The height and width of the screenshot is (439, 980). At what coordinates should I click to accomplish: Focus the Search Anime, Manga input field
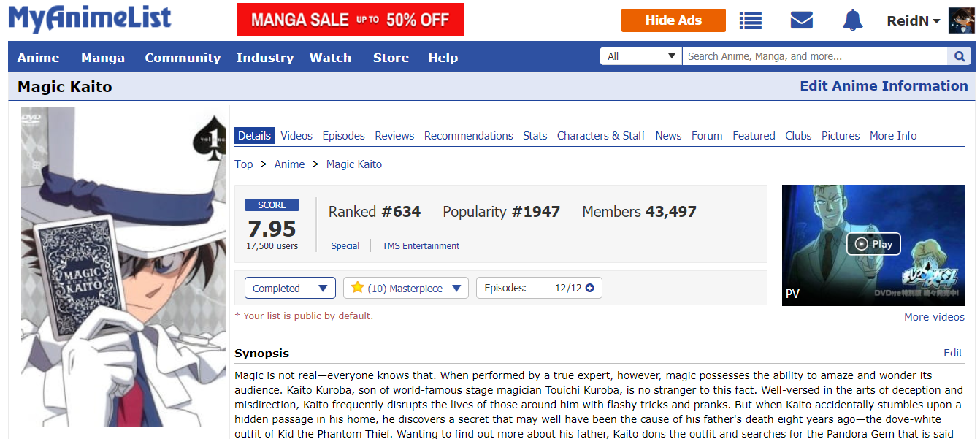click(x=815, y=56)
